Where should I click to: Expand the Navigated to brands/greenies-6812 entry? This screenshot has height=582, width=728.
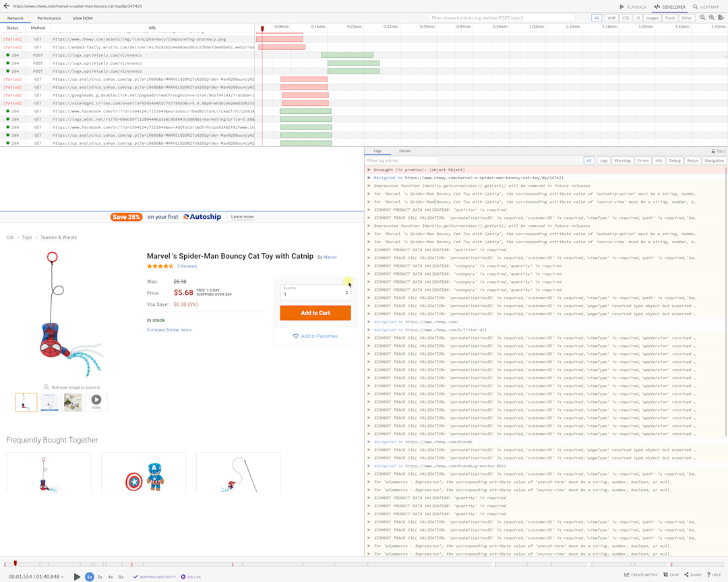369,466
